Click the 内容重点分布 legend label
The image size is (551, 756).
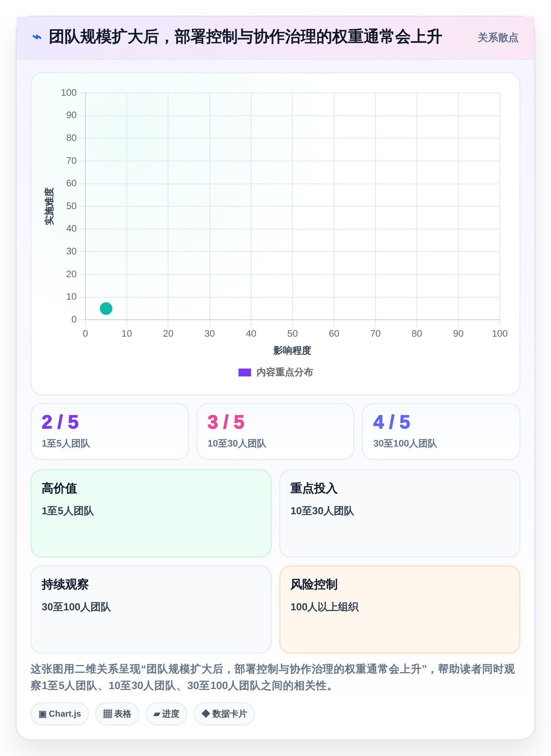point(285,372)
